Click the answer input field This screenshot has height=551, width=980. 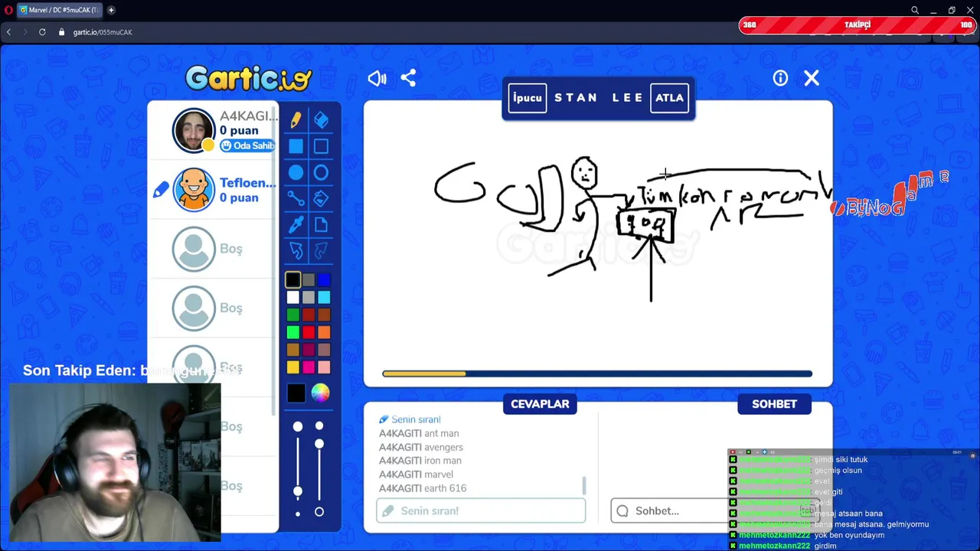click(x=481, y=510)
